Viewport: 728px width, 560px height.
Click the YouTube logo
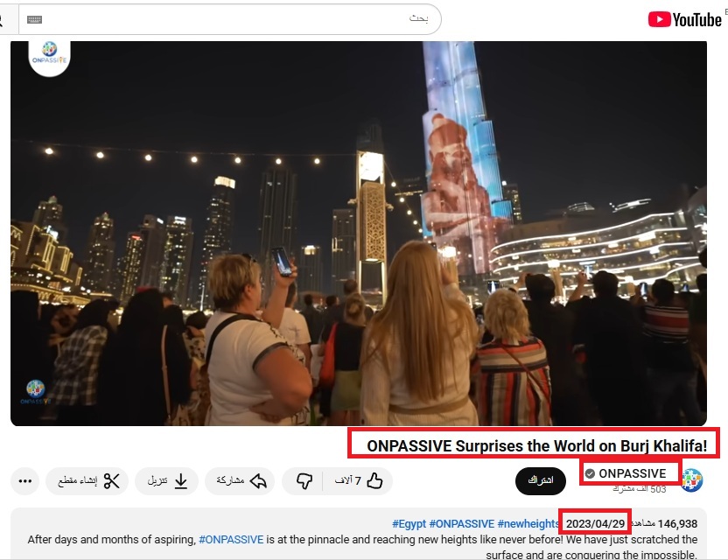click(x=685, y=17)
